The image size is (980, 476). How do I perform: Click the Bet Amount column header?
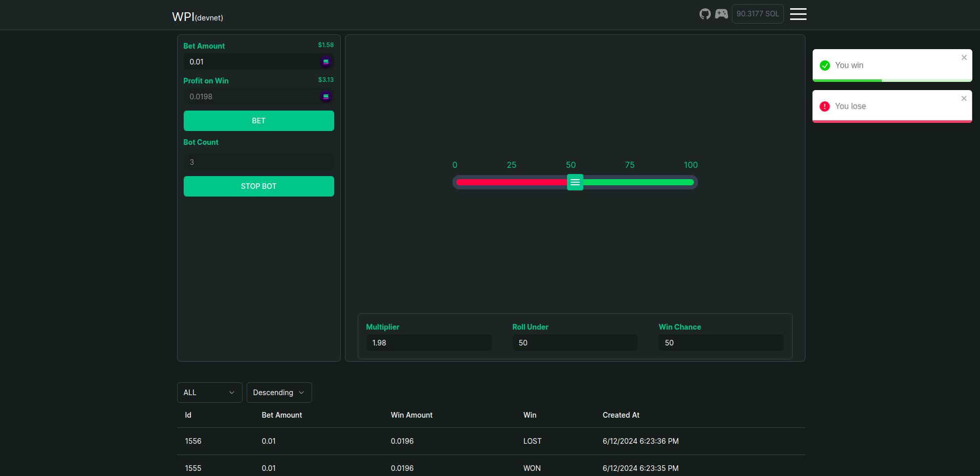(282, 415)
